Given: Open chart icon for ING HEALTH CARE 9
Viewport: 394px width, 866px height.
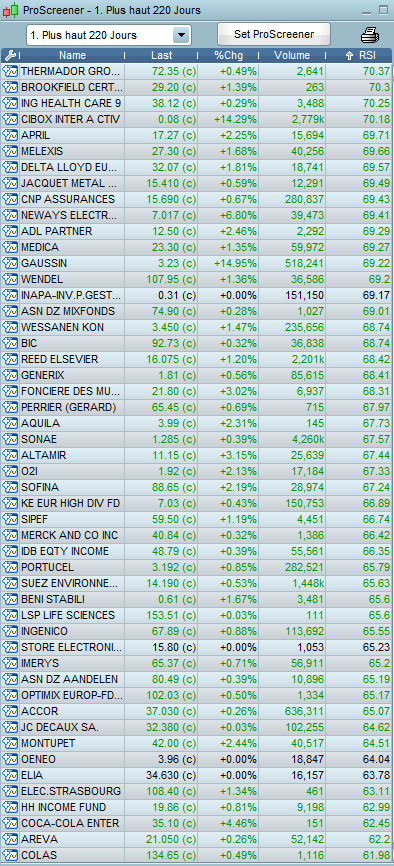Looking at the screenshot, I should [10, 103].
